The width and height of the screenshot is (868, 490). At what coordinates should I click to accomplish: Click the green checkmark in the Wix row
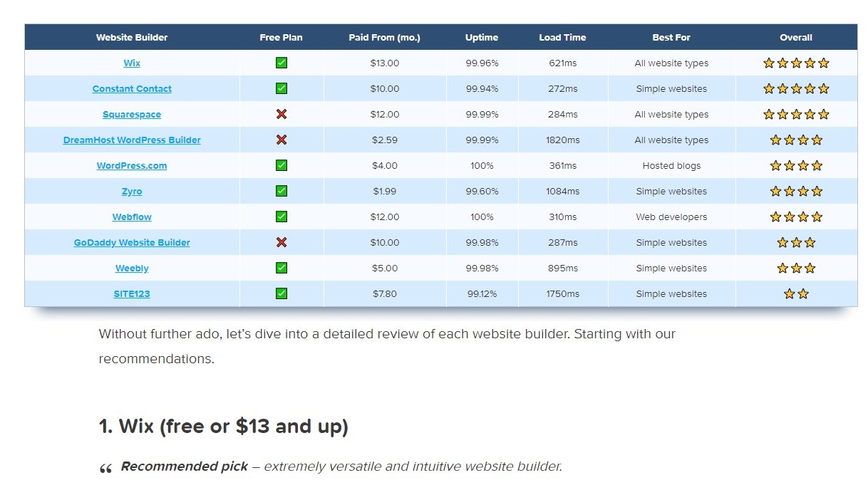(x=281, y=63)
